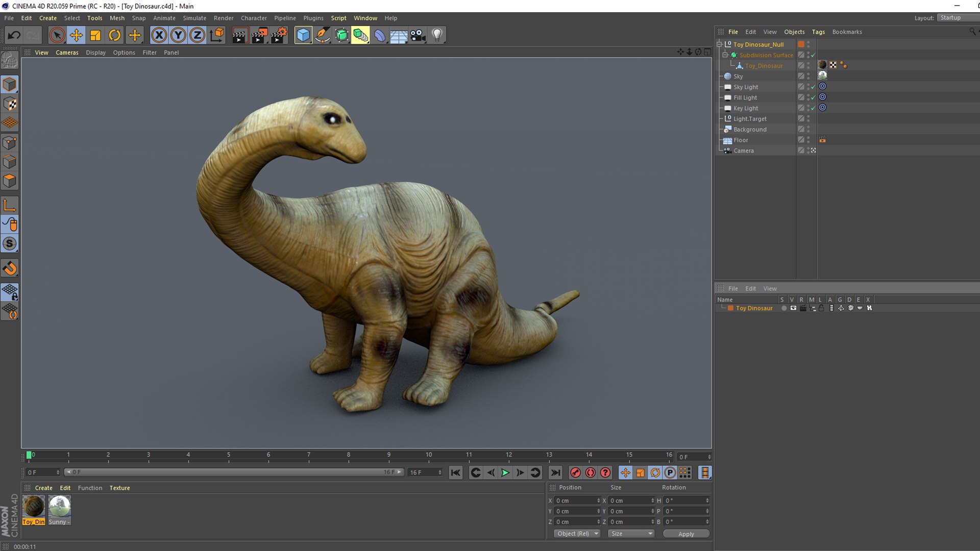Toggle Key Light enable checkmark
Viewport: 980px width, 551px height.
point(813,108)
